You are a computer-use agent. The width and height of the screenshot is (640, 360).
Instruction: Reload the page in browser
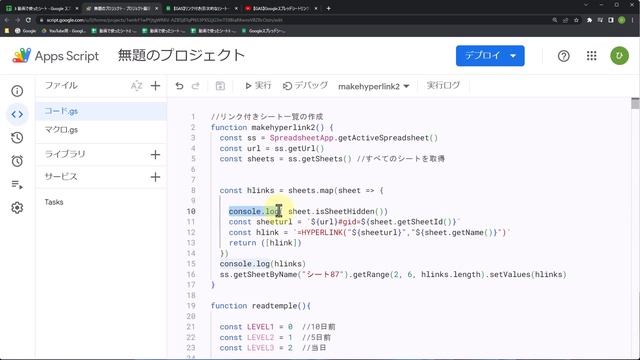point(28,20)
